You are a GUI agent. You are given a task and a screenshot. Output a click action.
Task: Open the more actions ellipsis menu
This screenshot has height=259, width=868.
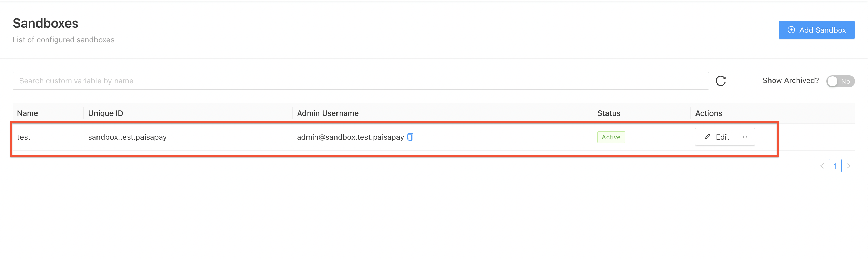pyautogui.click(x=746, y=137)
